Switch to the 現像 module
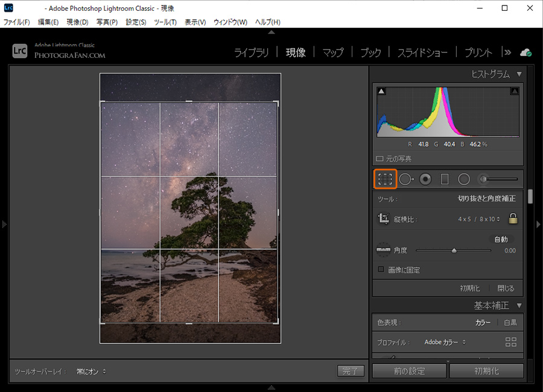The image size is (543, 392). (296, 52)
